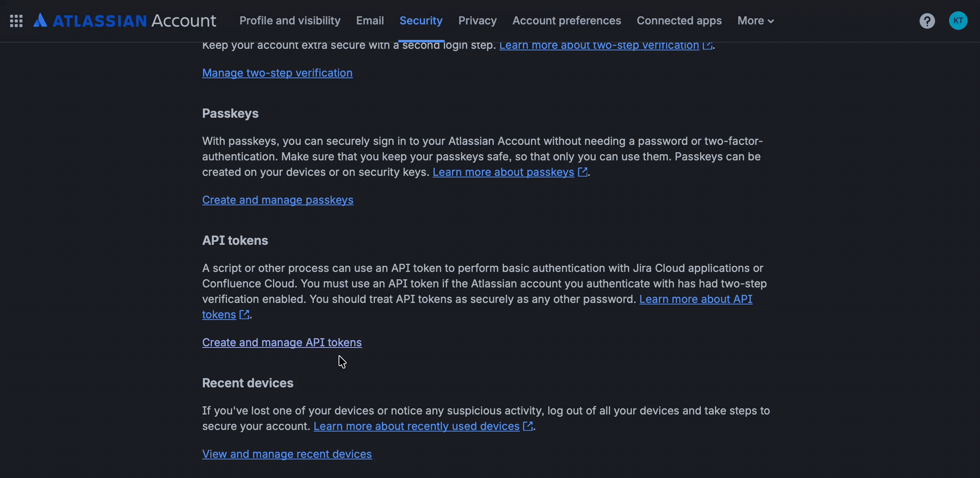
Task: Open Connected apps tab
Action: point(679,21)
